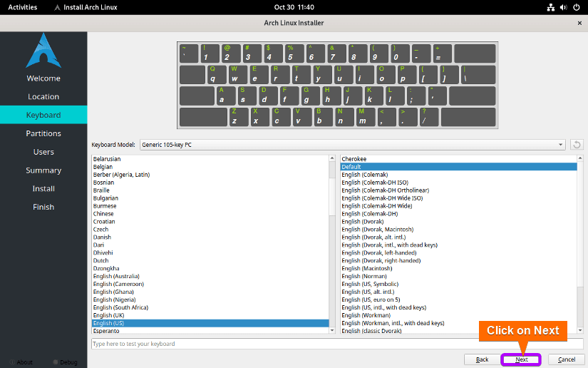Viewport: 588px width, 368px height.
Task: Select the Users step in sidebar
Action: pos(43,152)
